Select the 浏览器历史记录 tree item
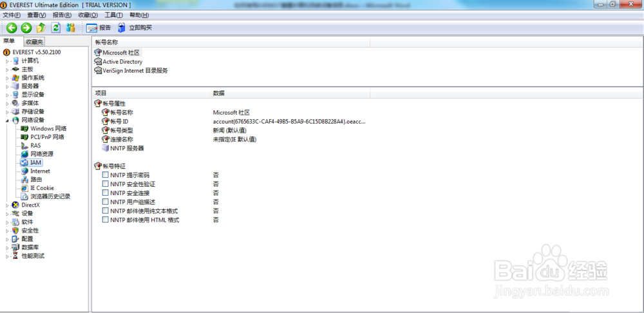 pyautogui.click(x=50, y=196)
